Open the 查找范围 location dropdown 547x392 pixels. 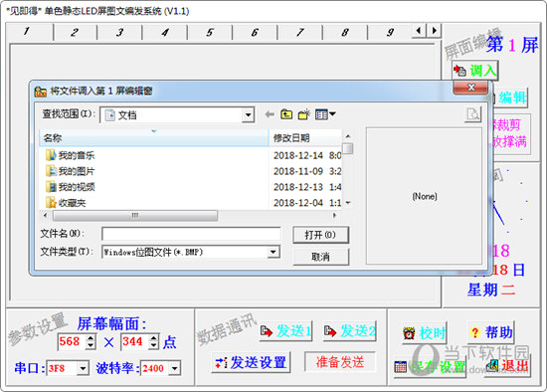pos(248,114)
